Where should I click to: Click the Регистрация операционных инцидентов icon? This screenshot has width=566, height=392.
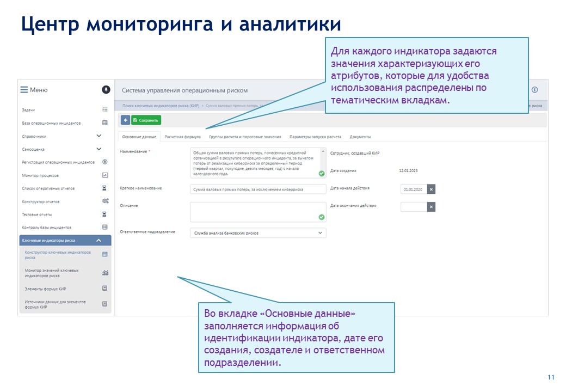[x=104, y=162]
